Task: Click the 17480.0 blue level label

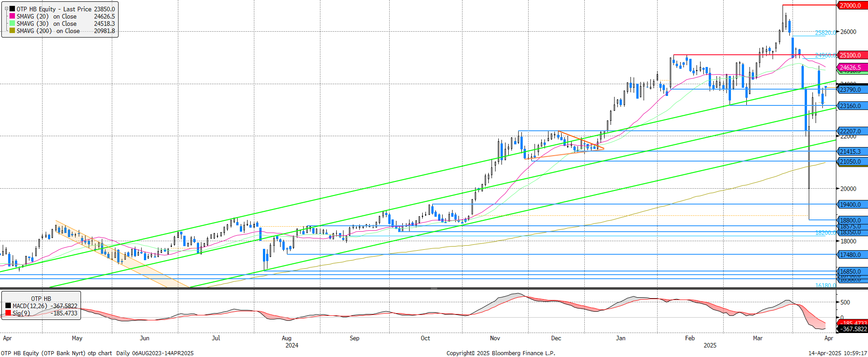Action: [x=850, y=255]
